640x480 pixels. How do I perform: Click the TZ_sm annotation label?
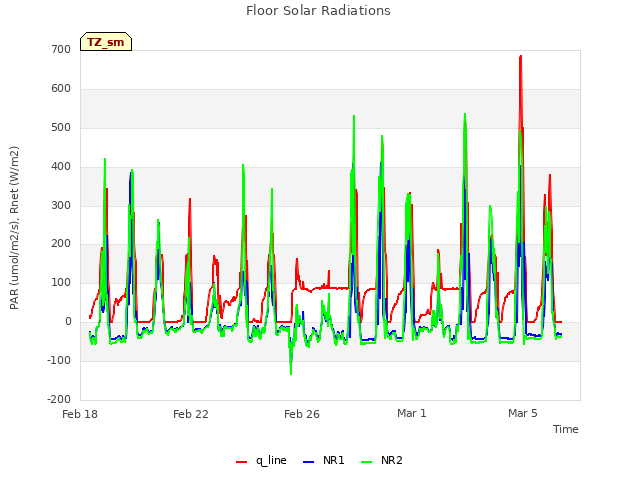tap(106, 42)
